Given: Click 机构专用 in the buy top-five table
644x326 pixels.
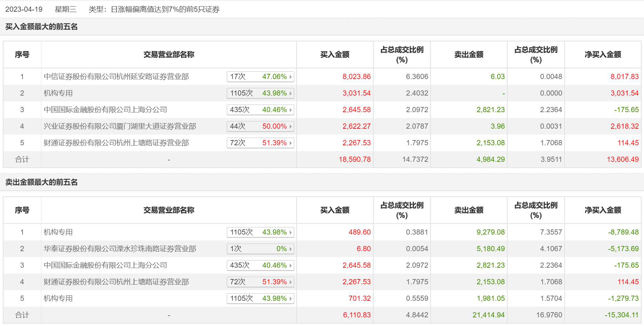Looking at the screenshot, I should 58,93.
